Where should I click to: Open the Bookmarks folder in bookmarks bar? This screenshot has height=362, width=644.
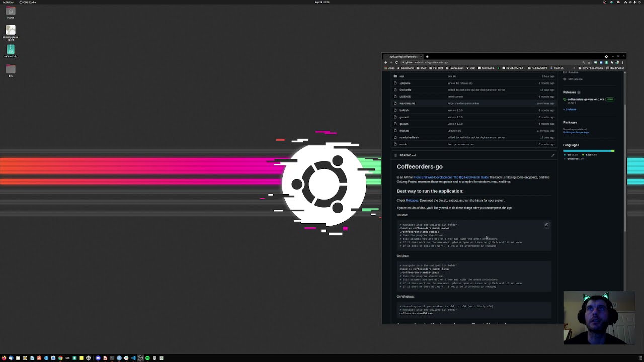(x=406, y=68)
